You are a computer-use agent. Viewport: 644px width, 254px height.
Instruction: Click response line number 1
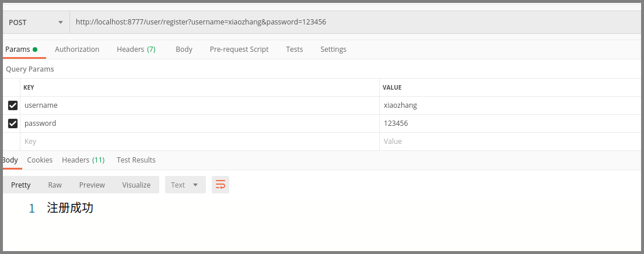tap(32, 209)
